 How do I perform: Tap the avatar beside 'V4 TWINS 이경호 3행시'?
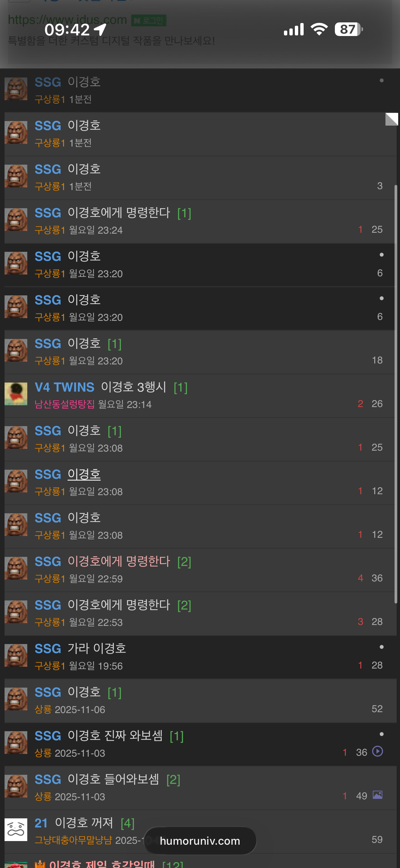click(x=16, y=394)
